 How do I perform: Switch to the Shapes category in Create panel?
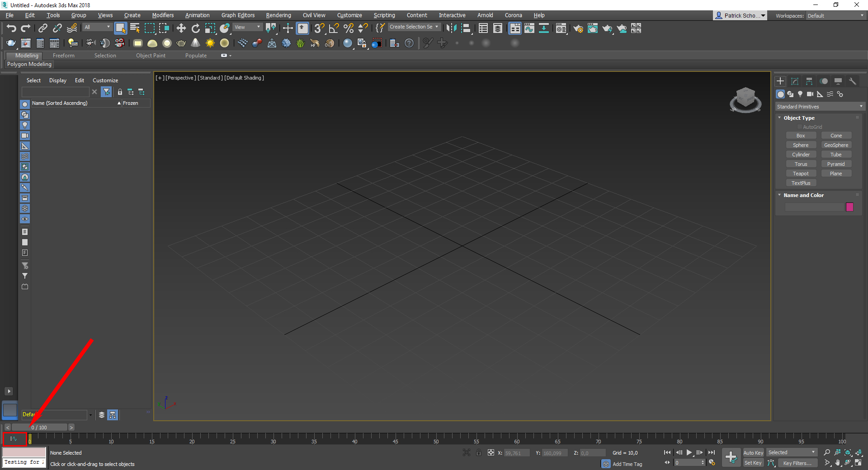791,94
